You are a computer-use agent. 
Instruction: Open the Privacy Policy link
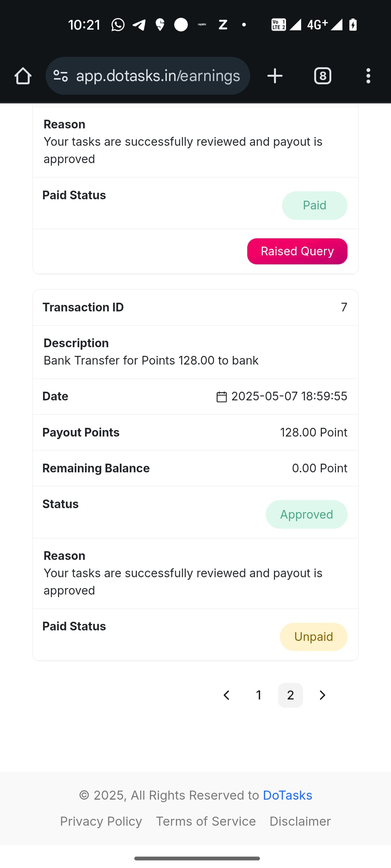click(101, 821)
